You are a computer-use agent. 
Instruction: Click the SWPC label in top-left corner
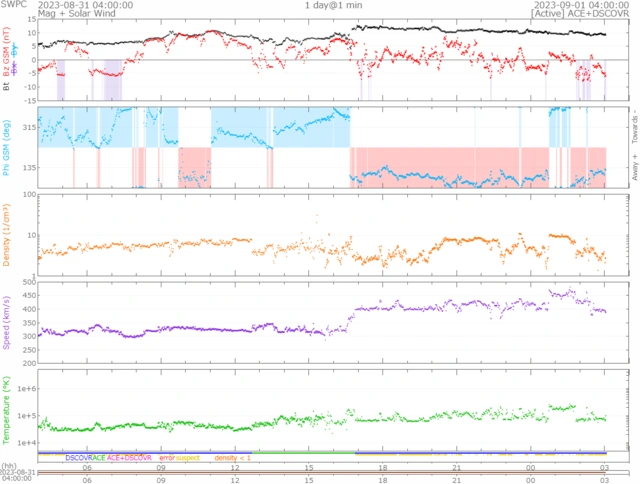tap(12, 5)
